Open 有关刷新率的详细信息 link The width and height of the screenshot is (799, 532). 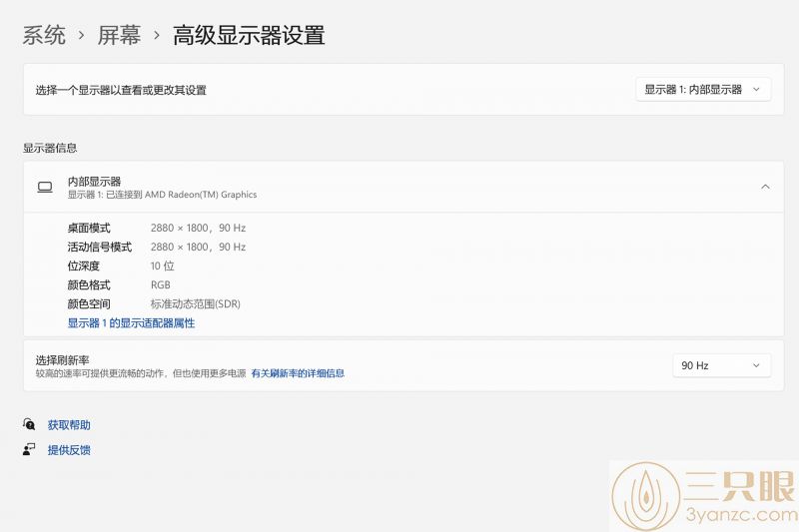[x=298, y=373]
